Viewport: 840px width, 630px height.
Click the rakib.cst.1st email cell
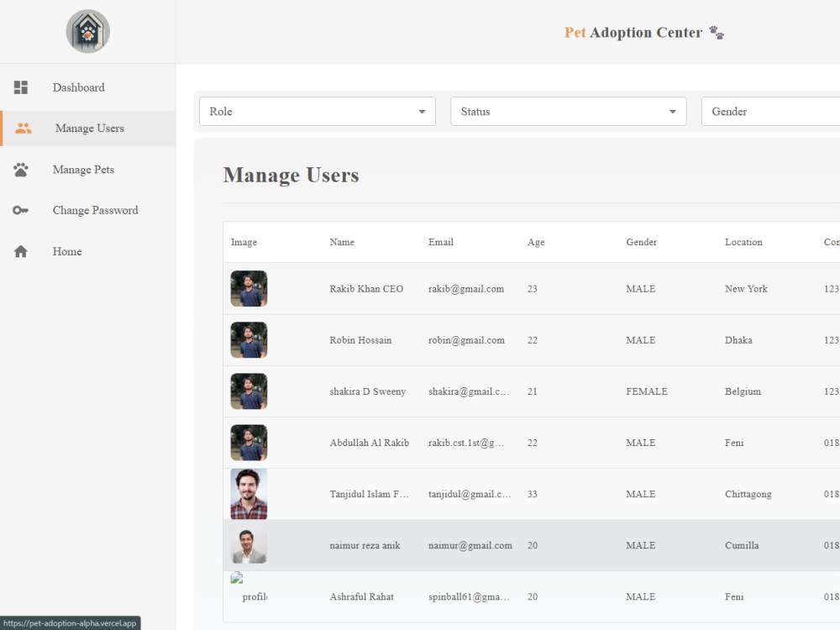click(466, 443)
